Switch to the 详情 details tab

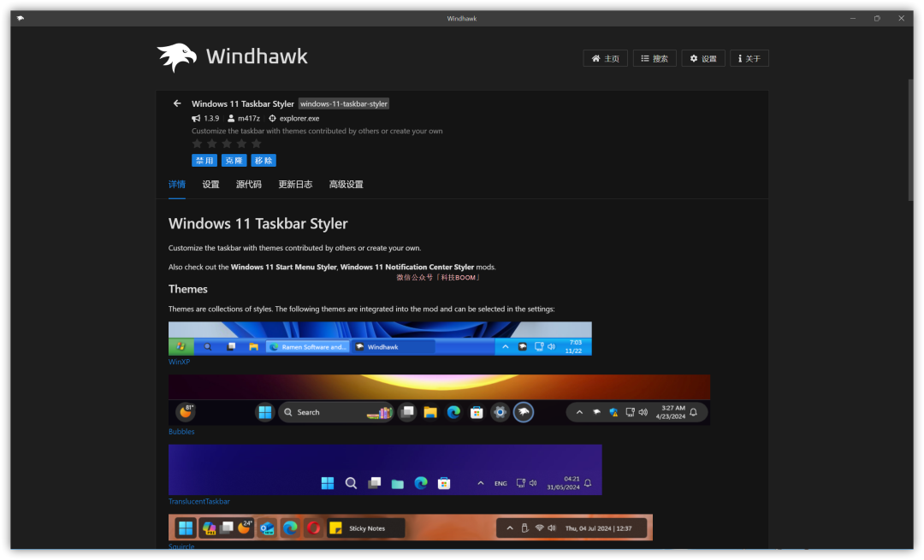(177, 185)
